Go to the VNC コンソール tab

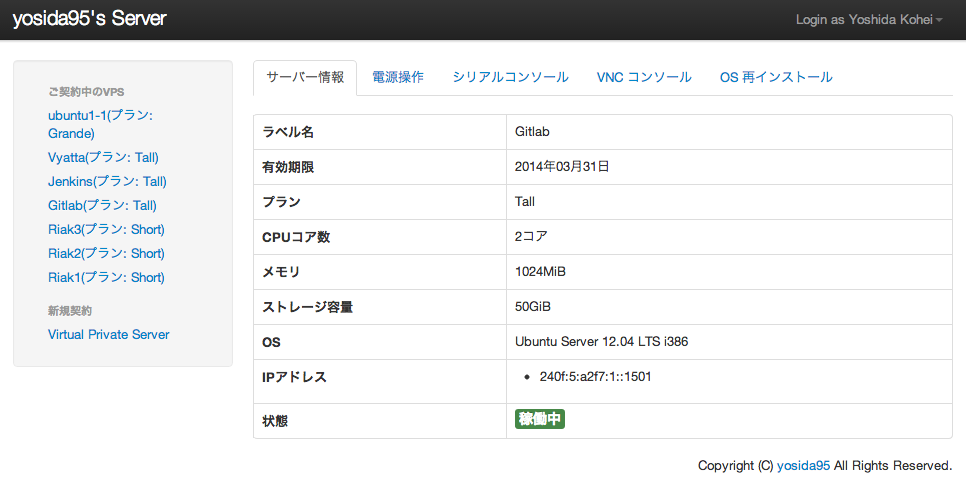644,77
